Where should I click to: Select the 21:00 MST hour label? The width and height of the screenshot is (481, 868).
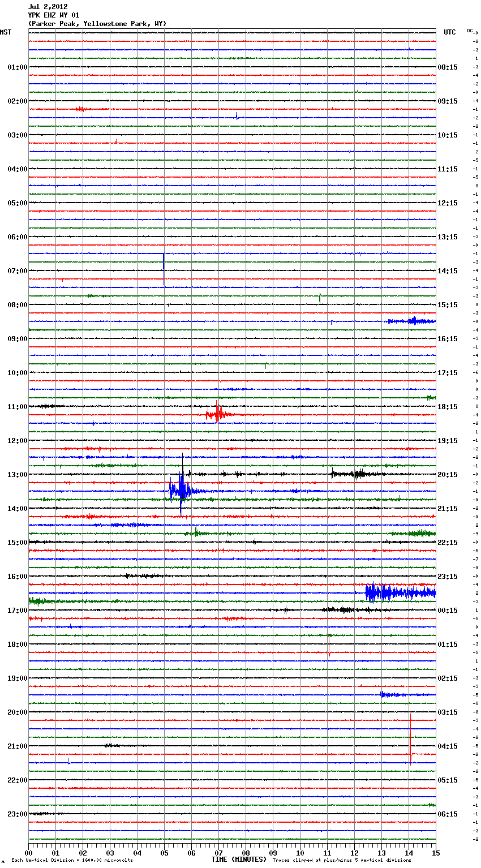click(18, 746)
